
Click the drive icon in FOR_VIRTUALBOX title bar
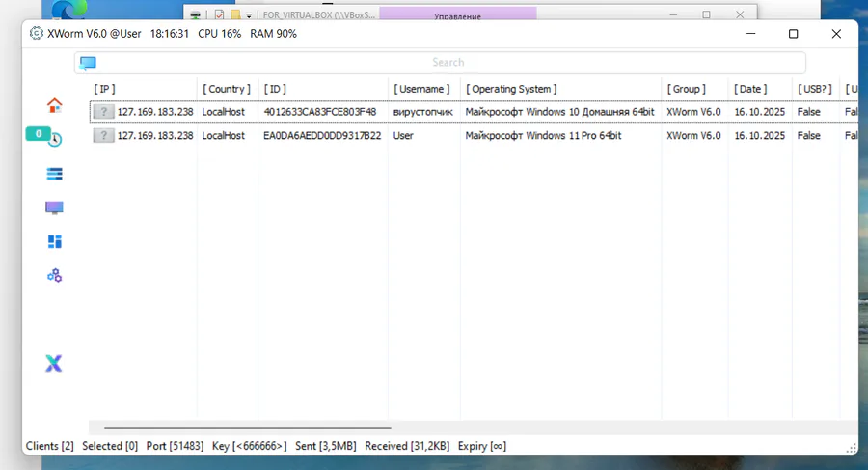pyautogui.click(x=196, y=15)
